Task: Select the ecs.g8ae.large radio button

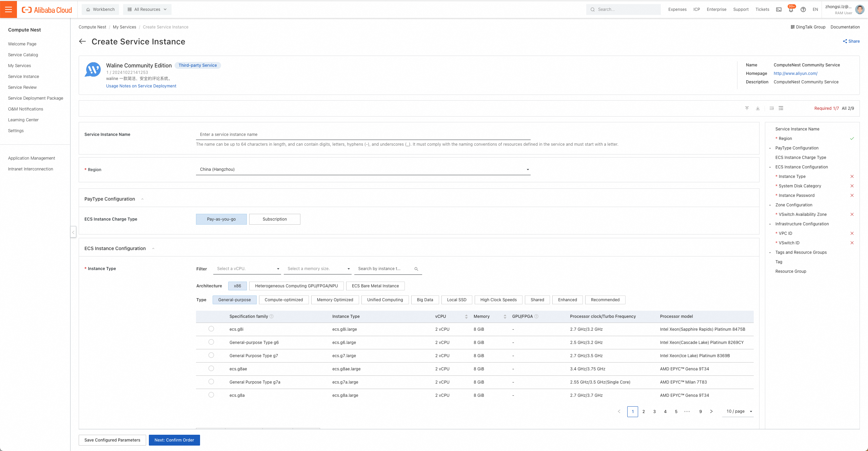Action: click(x=211, y=369)
